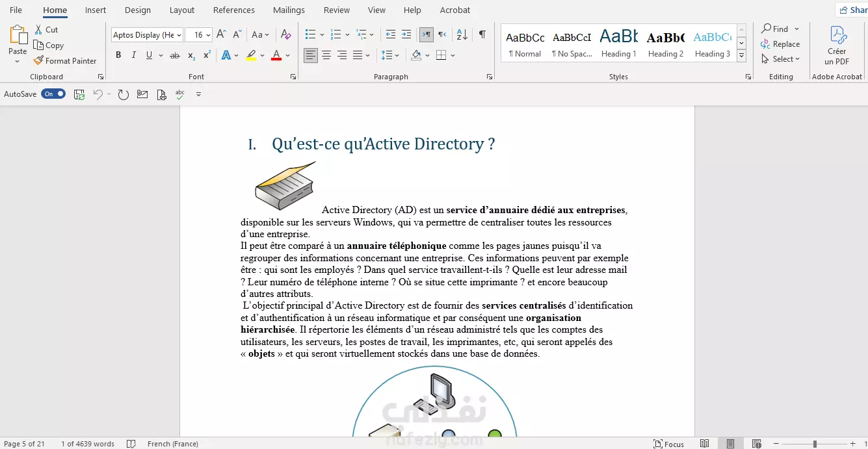Redo with the circular arrow icon
Image resolution: width=868 pixels, height=449 pixels.
coord(123,94)
